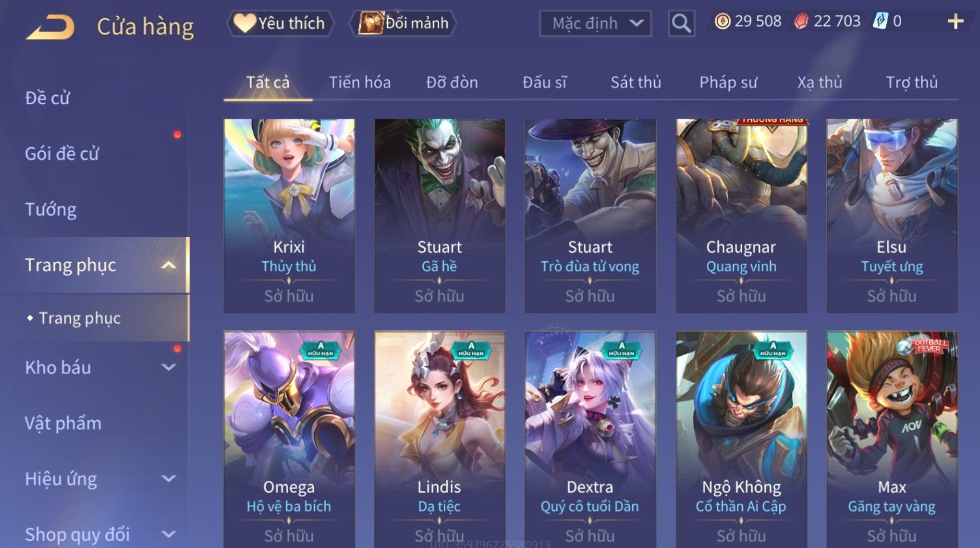
Task: Switch to the Pháp sư tab
Action: 728,83
